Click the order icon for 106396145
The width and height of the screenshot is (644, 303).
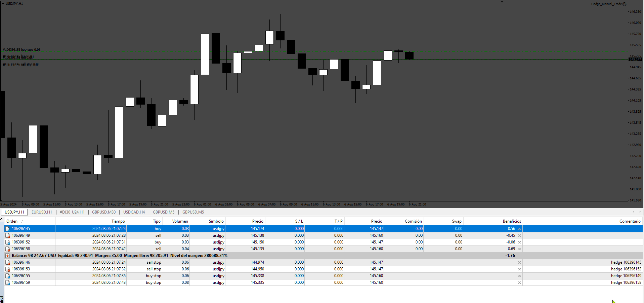(x=8, y=229)
